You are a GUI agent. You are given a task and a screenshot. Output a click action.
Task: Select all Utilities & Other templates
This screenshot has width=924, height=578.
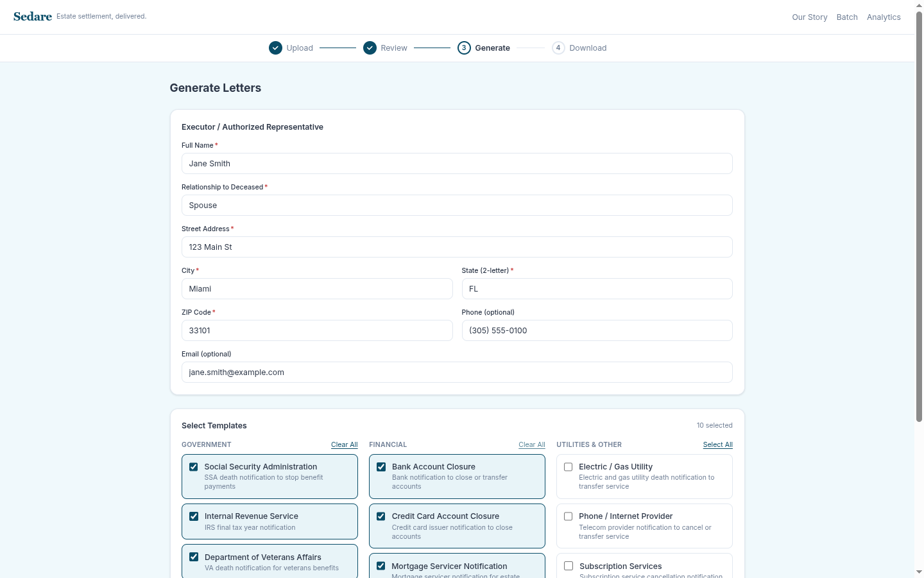(717, 444)
